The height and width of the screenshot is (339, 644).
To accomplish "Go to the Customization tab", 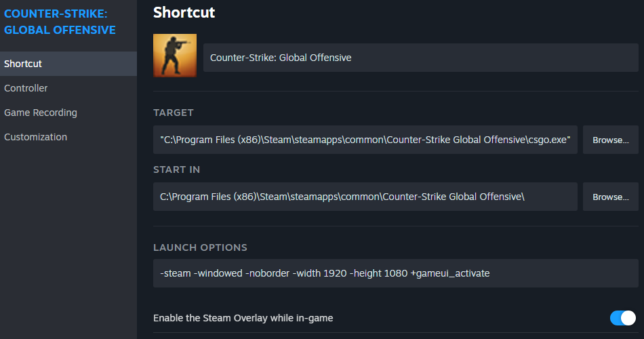I will click(35, 137).
